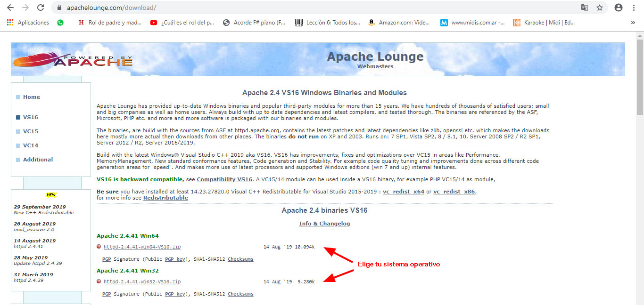Show more bookmarks with » chevron
Image resolution: width=644 pixels, height=305 pixels.
coord(633,22)
